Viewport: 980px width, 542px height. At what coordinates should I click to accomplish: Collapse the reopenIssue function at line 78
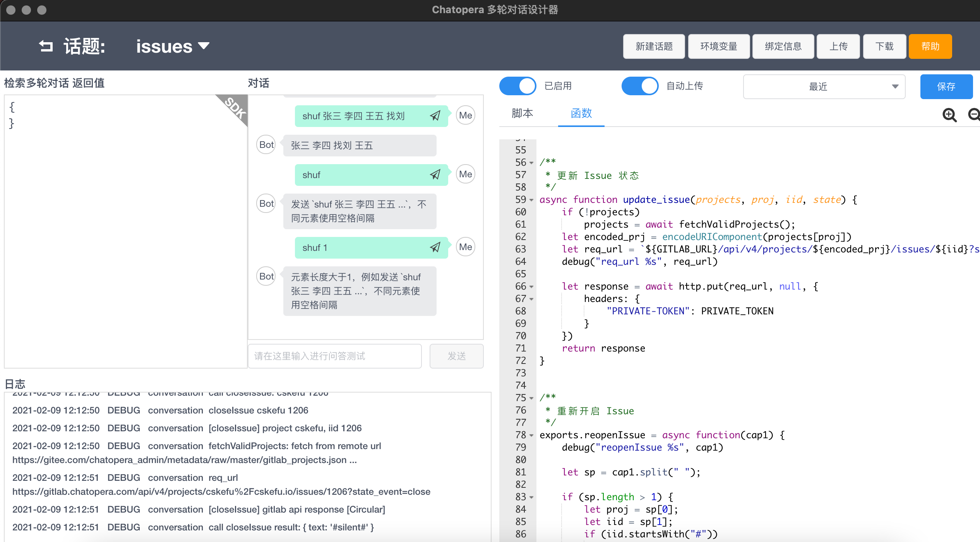531,435
